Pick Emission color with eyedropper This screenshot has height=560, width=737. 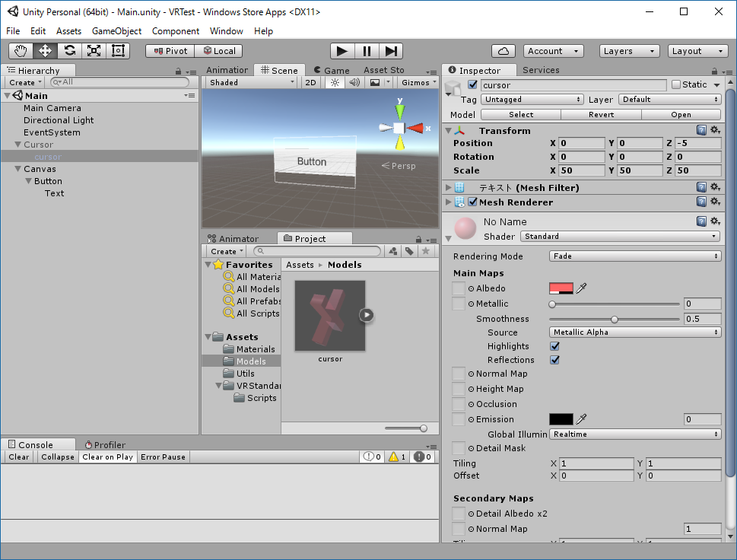[581, 419]
